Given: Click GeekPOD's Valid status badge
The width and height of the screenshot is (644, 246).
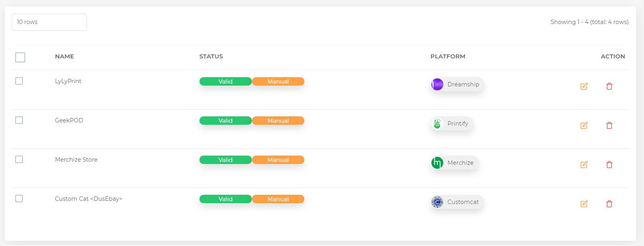Looking at the screenshot, I should coord(225,121).
